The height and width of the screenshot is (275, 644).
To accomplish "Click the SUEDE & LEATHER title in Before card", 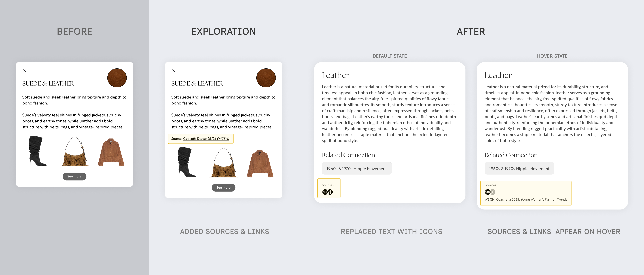I will (x=48, y=84).
